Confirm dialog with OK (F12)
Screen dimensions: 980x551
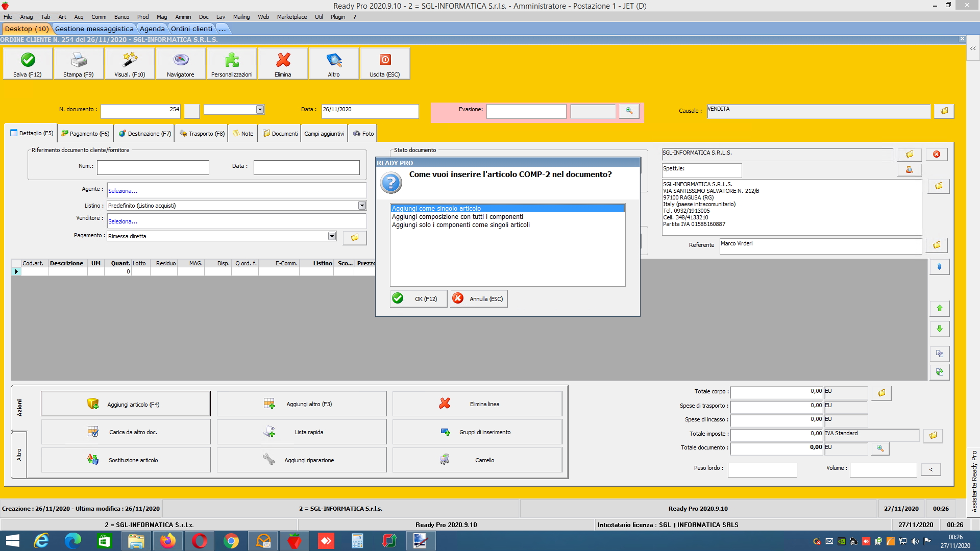tap(419, 299)
